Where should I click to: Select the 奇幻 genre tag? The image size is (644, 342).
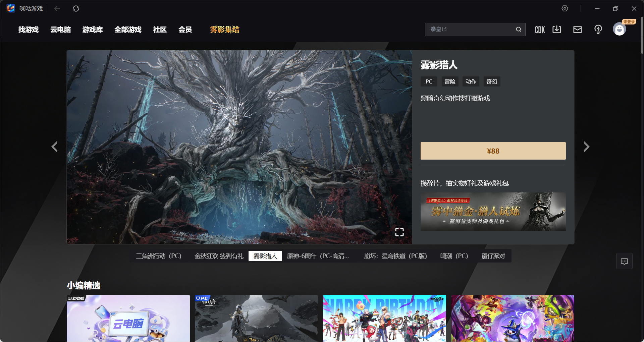[492, 81]
